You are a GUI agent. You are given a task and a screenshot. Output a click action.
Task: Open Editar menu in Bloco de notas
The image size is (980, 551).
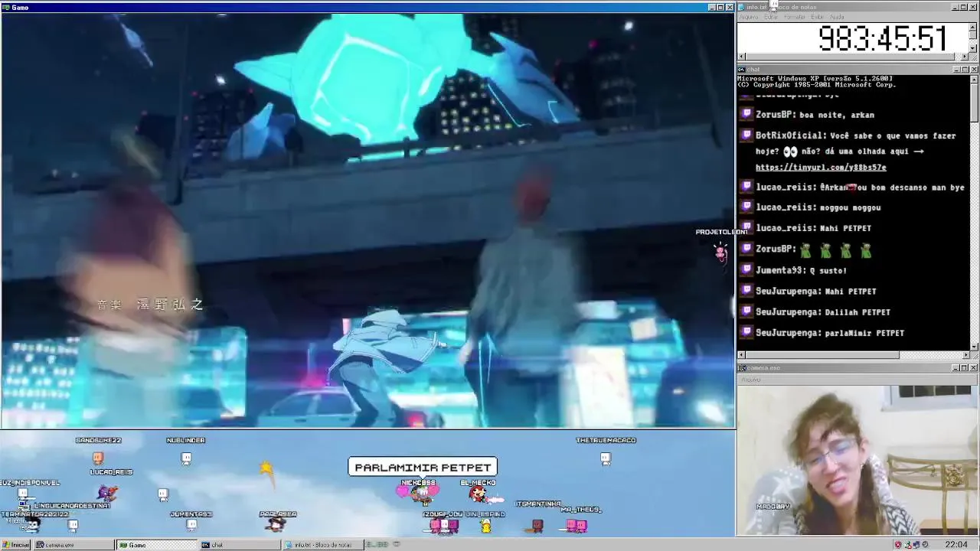point(771,17)
